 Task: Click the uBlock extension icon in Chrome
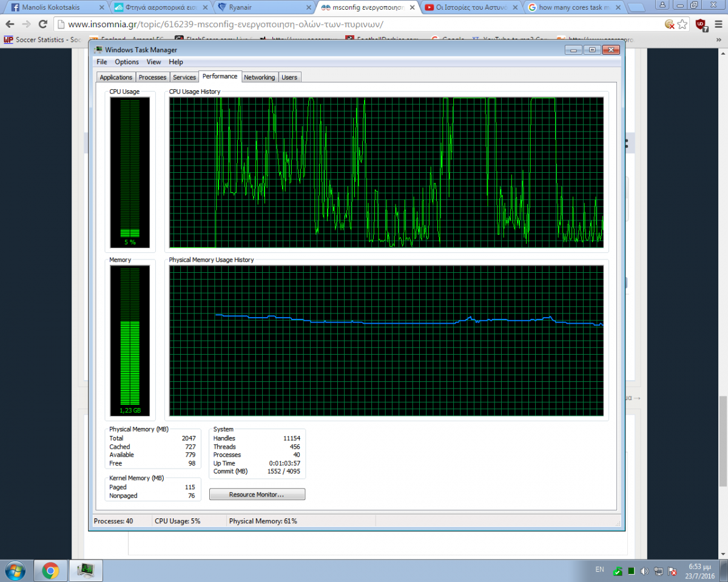click(701, 24)
